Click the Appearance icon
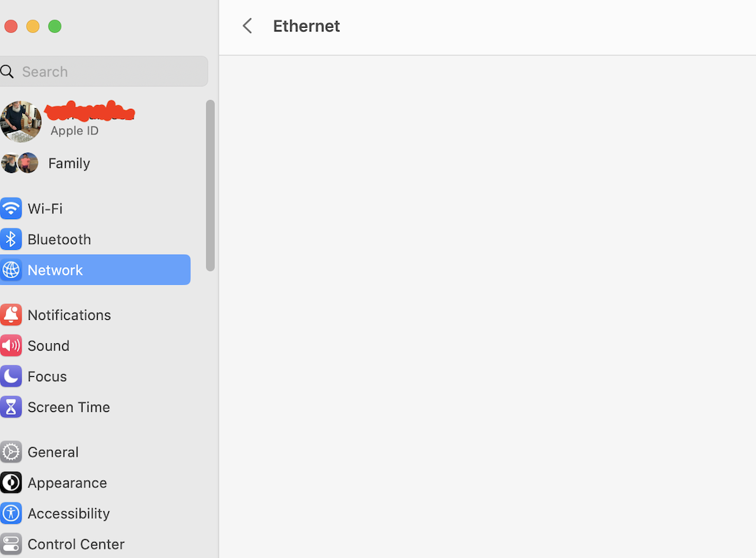The image size is (756, 558). click(x=11, y=483)
